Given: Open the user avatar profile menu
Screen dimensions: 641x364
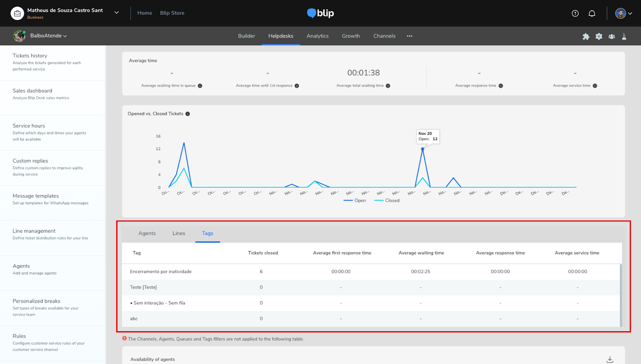Looking at the screenshot, I should pos(623,13).
